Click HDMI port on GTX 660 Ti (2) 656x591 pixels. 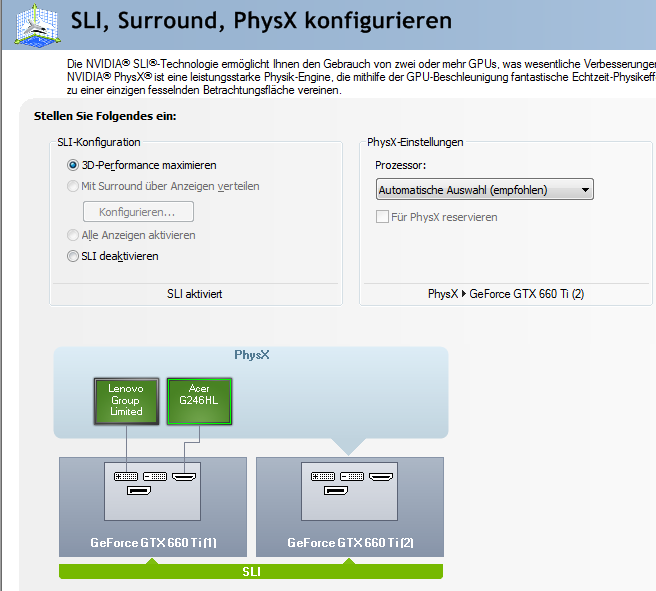381,476
